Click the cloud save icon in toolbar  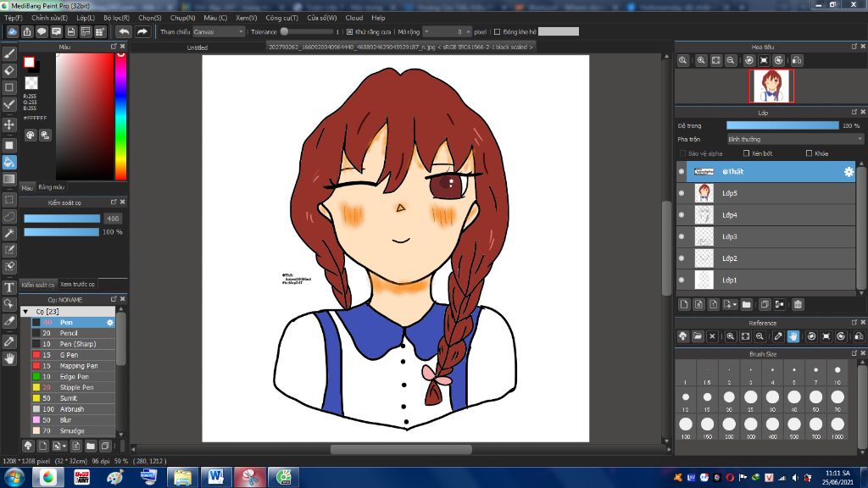pyautogui.click(x=12, y=31)
